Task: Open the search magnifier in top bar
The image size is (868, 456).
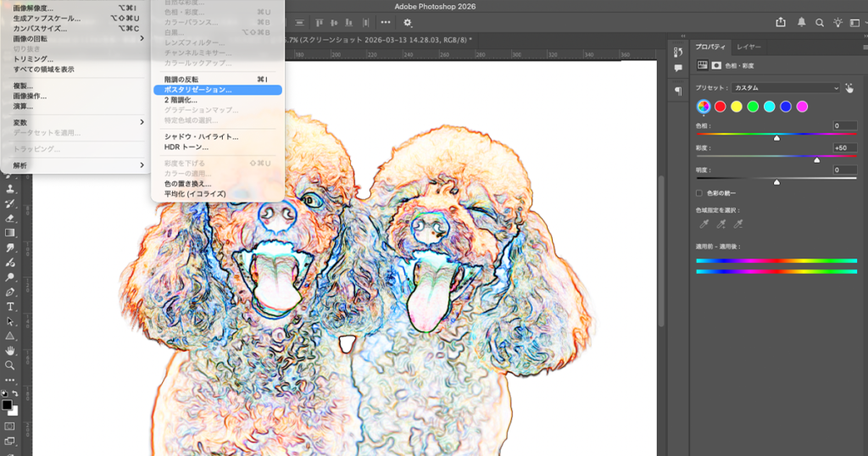Action: pyautogui.click(x=820, y=23)
